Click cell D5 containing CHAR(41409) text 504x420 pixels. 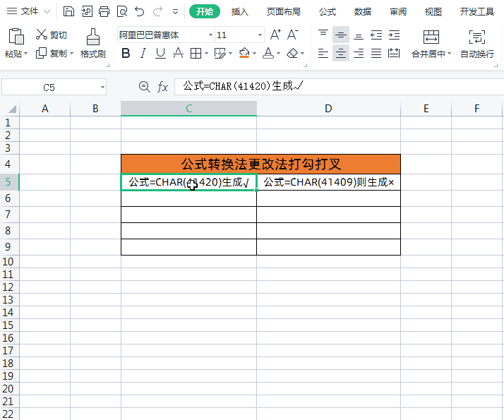(x=328, y=182)
